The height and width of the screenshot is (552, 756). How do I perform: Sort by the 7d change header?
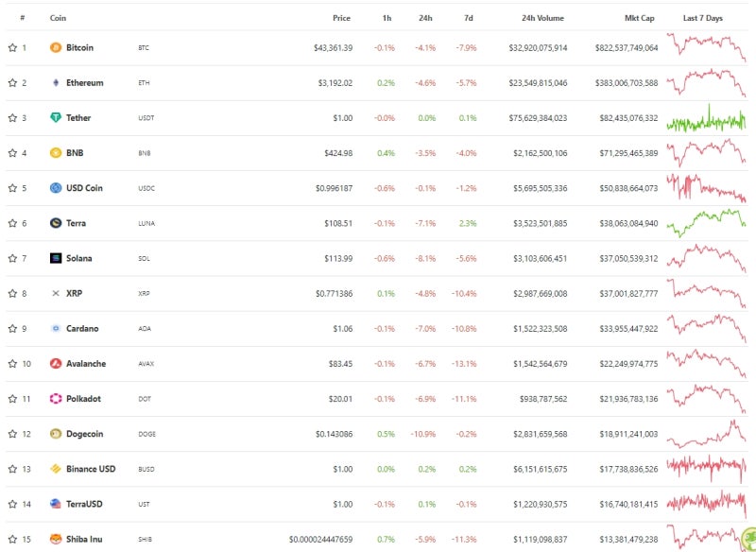pyautogui.click(x=468, y=18)
